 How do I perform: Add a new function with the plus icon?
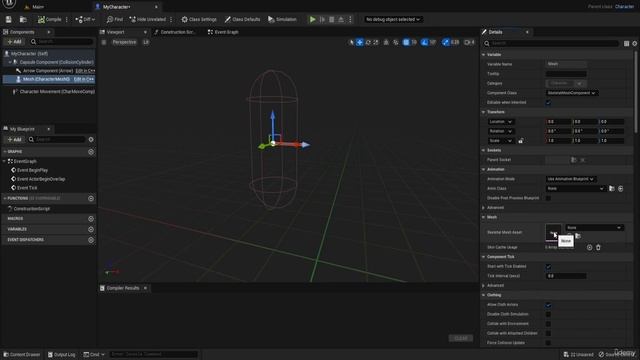[91, 198]
